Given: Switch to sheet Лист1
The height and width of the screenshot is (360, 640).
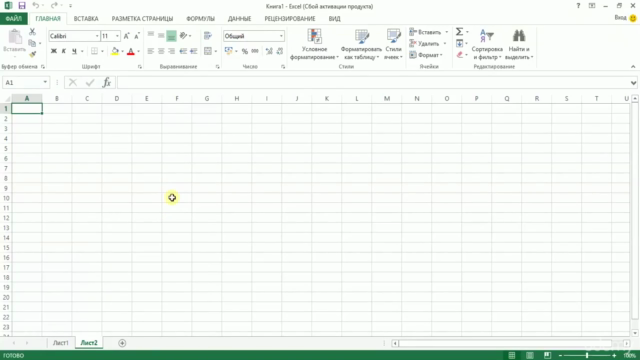Looking at the screenshot, I should tap(60, 343).
